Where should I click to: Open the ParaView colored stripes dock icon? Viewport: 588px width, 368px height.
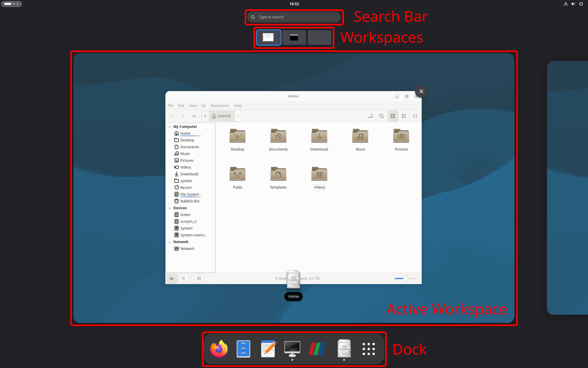pyautogui.click(x=317, y=349)
